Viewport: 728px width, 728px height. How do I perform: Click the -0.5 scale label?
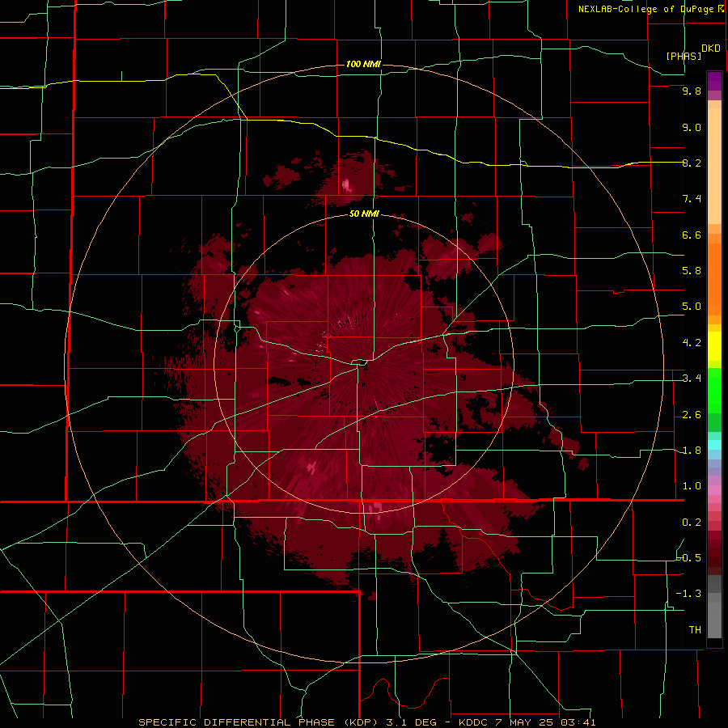[x=689, y=558]
